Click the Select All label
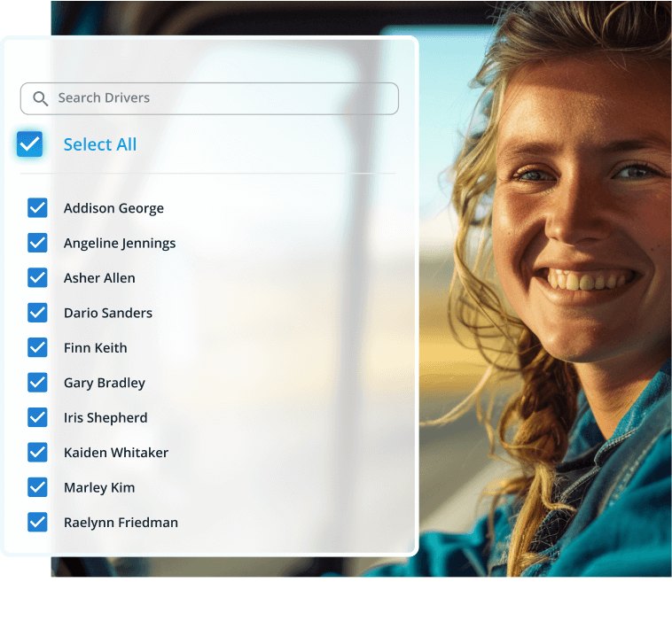Screen dimensions: 672x621 click(x=100, y=144)
